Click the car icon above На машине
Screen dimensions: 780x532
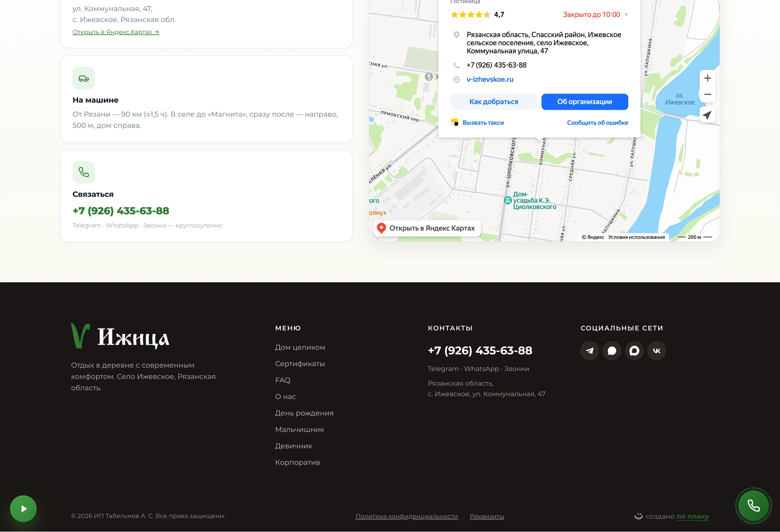84,78
